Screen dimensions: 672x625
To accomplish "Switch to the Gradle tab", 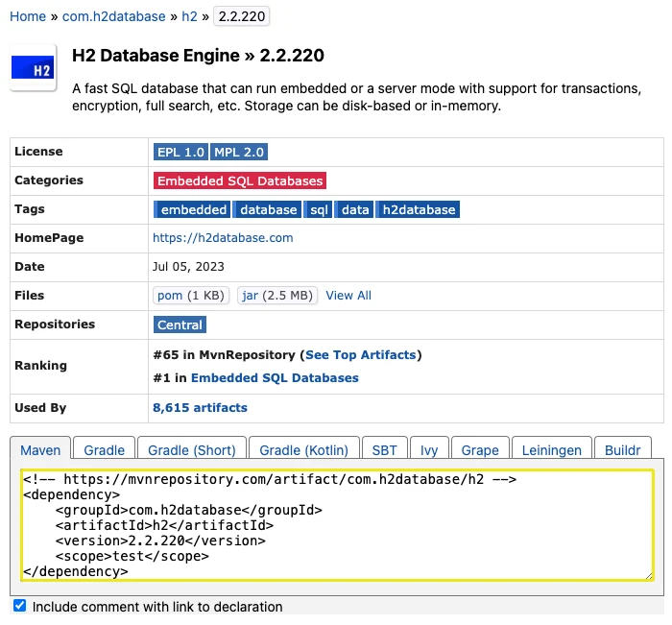I will click(104, 450).
